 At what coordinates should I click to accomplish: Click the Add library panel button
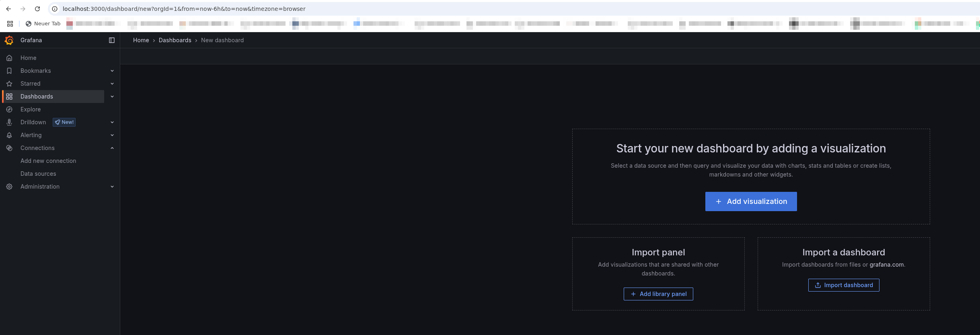(658, 294)
